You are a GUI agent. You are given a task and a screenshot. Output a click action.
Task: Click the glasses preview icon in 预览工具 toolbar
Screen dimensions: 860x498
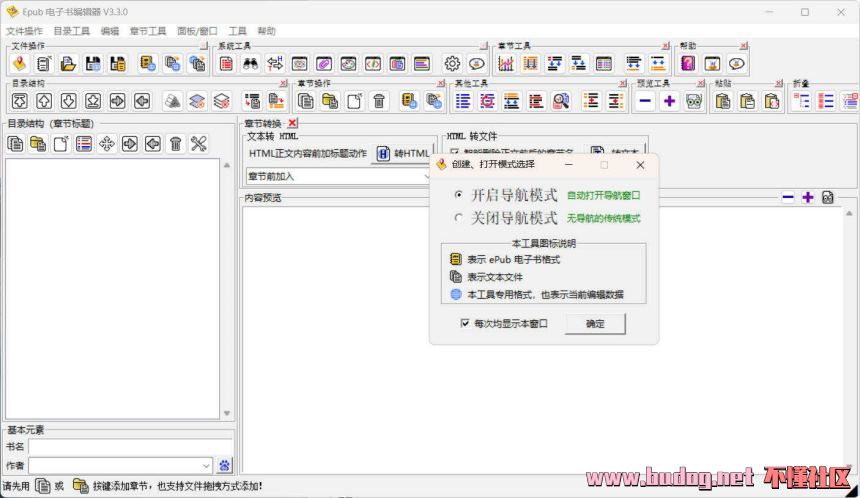(x=694, y=101)
